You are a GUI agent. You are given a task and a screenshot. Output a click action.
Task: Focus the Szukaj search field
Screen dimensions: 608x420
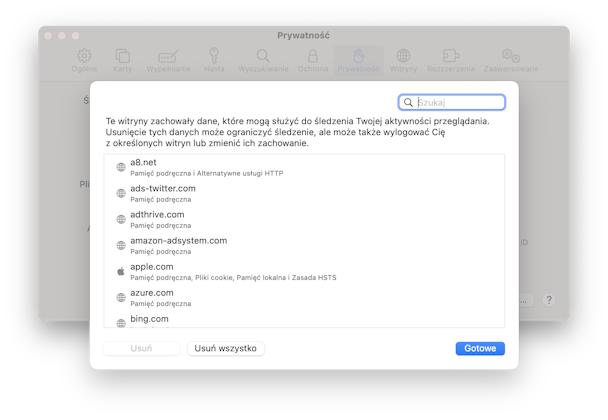click(452, 102)
